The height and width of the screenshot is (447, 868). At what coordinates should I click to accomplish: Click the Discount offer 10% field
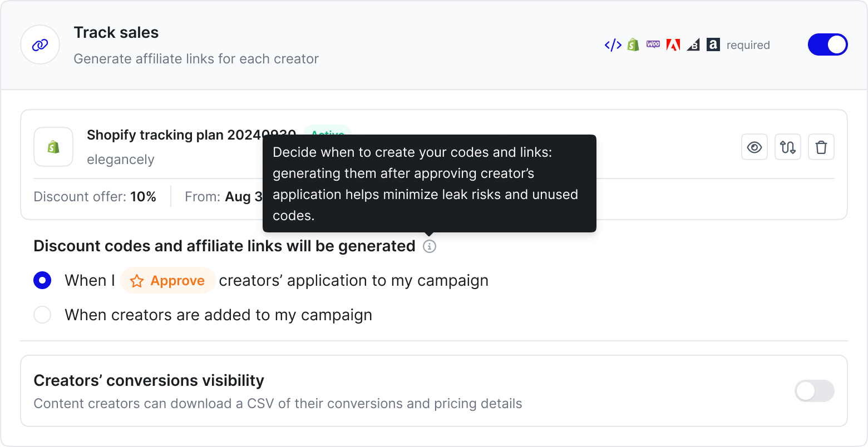(x=95, y=197)
